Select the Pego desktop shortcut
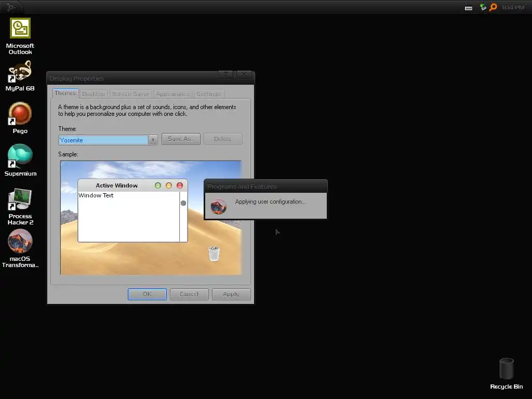Screen dimensions: 532x399 [20, 118]
